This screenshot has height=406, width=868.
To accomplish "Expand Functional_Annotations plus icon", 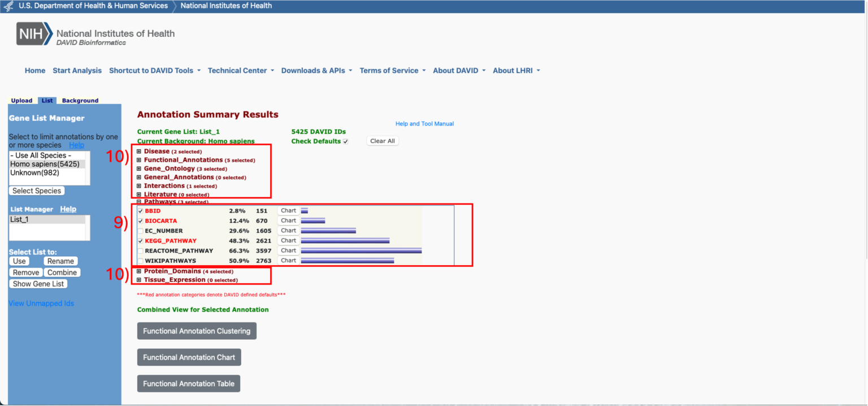I will [x=139, y=160].
